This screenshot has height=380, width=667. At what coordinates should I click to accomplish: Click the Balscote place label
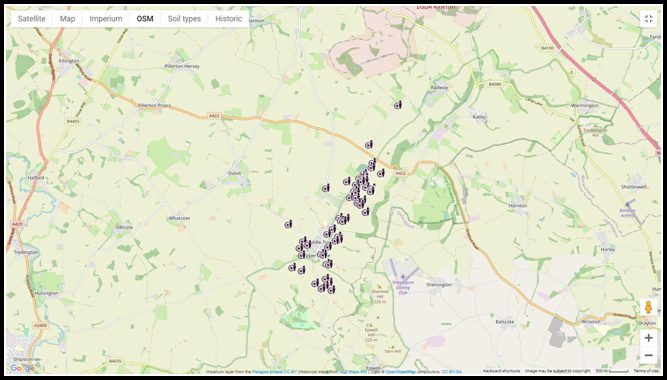(x=505, y=322)
